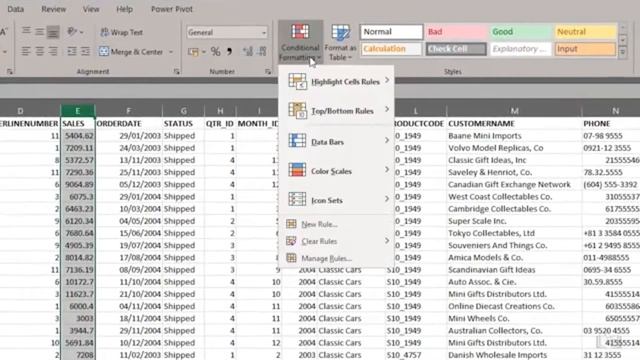The height and width of the screenshot is (360, 640).
Task: Expand the Color Scales arrow
Action: [387, 169]
